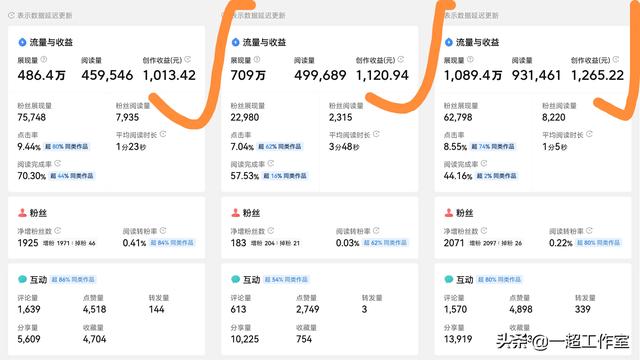
Task: Click the info icon beside 创作收益 above 1,013.42
Action: click(187, 60)
